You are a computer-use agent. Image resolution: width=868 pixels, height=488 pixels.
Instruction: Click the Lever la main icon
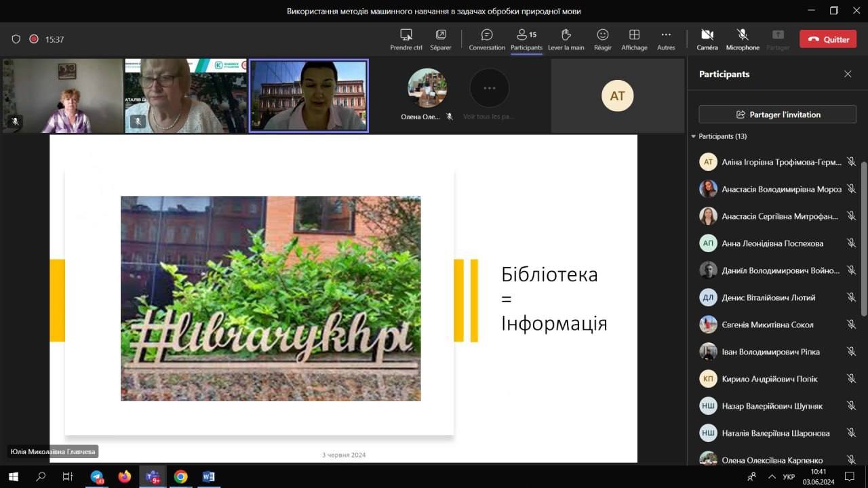tap(566, 35)
